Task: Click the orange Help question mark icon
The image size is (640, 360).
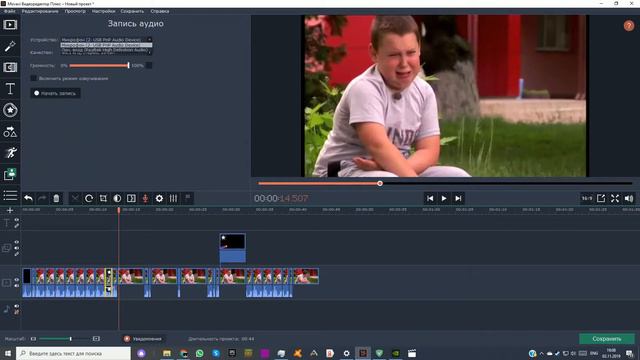Action: pos(629,26)
